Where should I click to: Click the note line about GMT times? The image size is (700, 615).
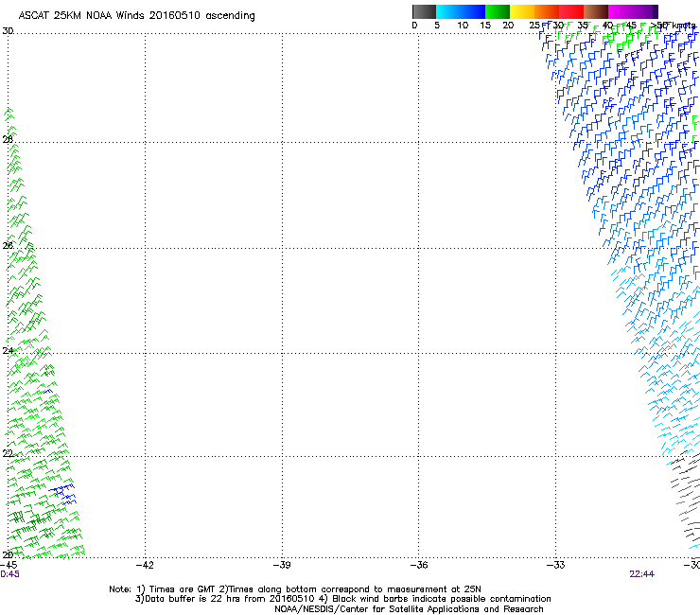click(x=295, y=589)
